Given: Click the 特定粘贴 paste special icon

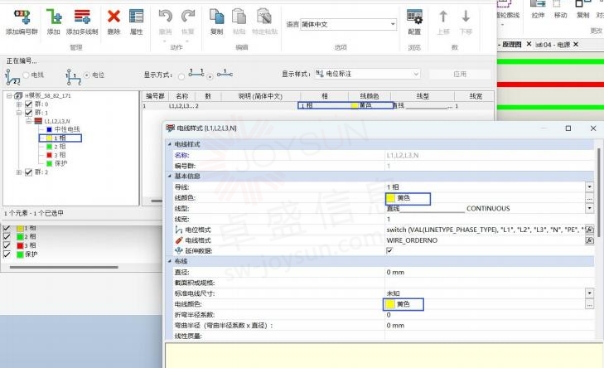Looking at the screenshot, I should pyautogui.click(x=264, y=17).
